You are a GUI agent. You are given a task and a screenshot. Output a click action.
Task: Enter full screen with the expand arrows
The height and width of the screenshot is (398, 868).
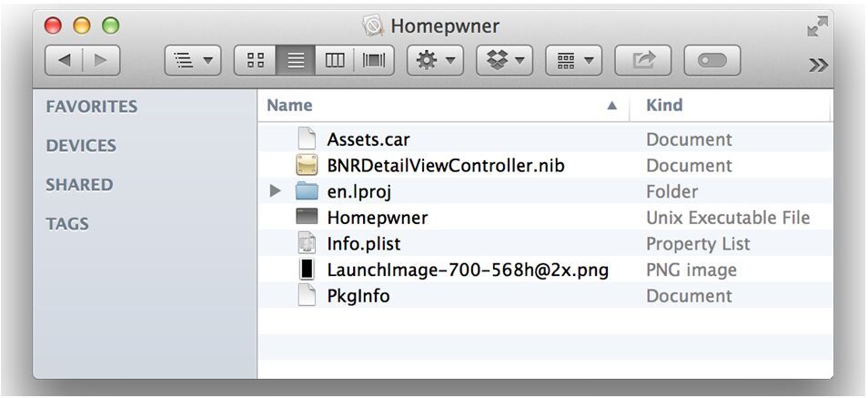(817, 26)
